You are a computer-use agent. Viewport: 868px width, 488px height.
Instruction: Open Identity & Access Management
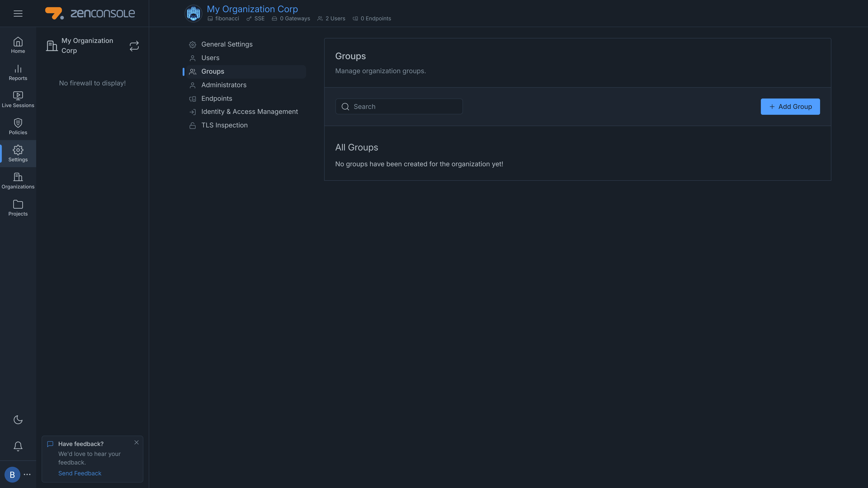pos(246,112)
